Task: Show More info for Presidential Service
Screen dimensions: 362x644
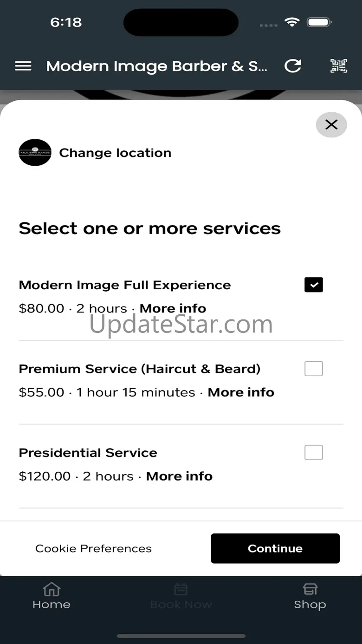Action: tap(179, 476)
